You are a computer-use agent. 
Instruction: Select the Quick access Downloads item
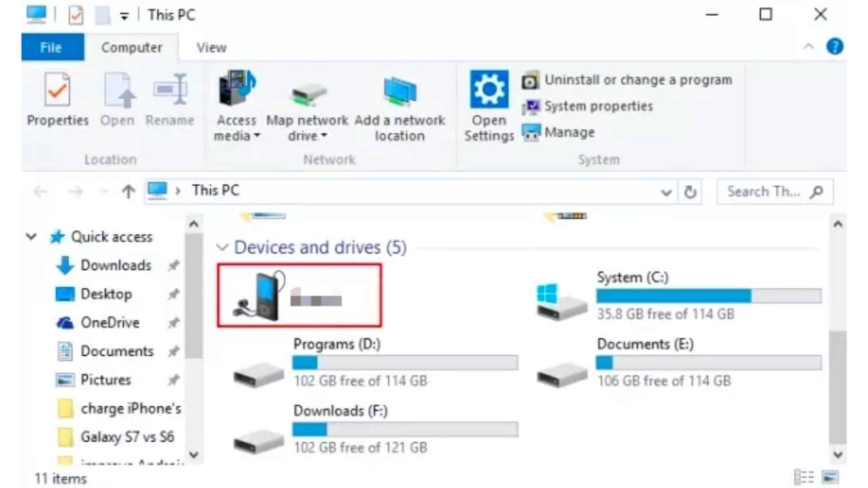click(116, 265)
